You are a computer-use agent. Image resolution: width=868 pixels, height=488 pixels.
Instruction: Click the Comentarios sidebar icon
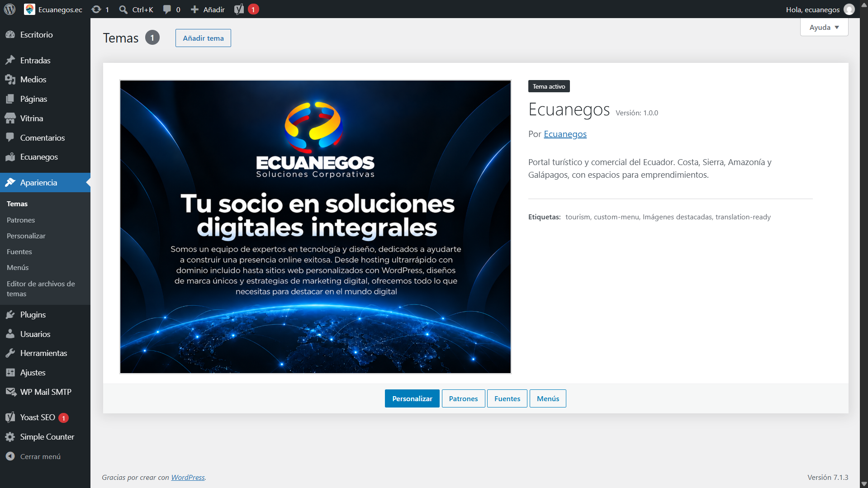pos(10,137)
